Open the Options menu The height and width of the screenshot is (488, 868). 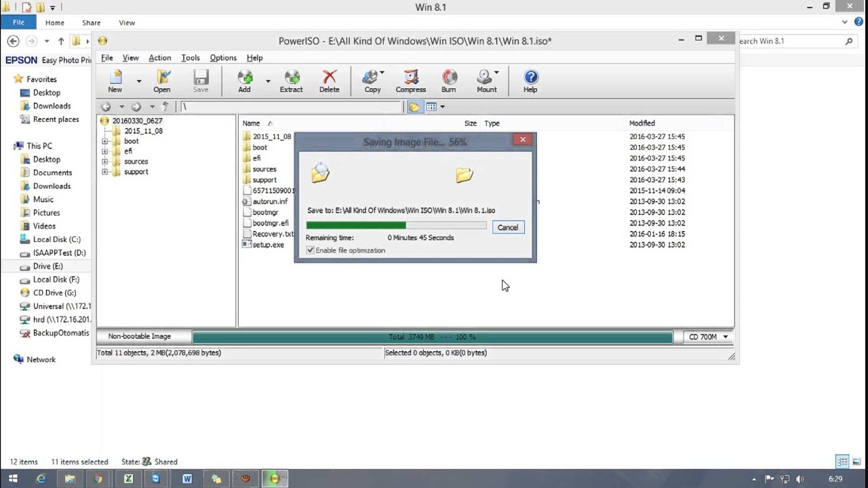tap(223, 58)
